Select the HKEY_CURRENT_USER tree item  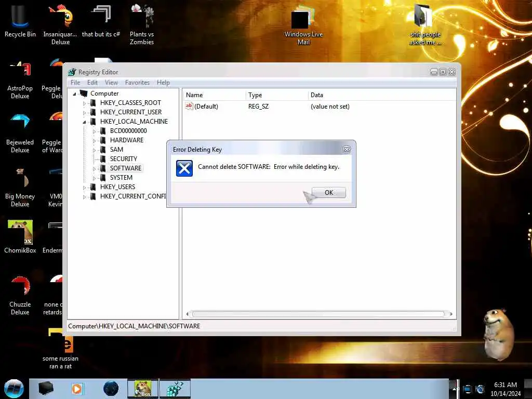pos(130,112)
